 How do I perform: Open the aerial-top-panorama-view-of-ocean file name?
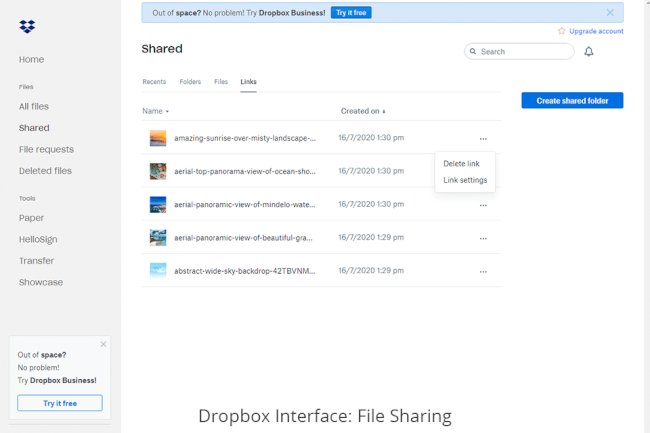click(x=245, y=171)
